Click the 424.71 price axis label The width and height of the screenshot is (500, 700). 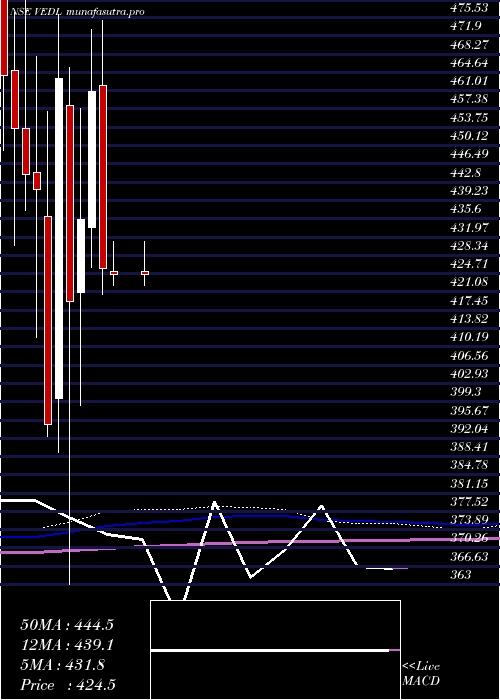[470, 263]
